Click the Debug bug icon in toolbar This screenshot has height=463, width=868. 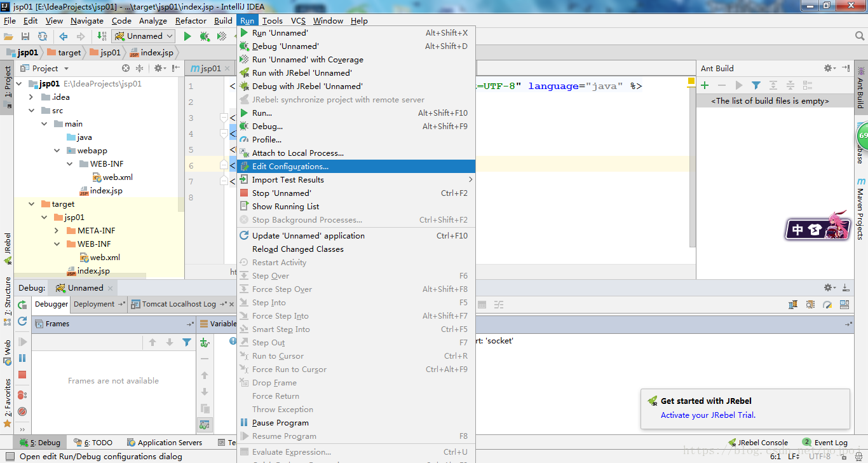pyautogui.click(x=205, y=36)
